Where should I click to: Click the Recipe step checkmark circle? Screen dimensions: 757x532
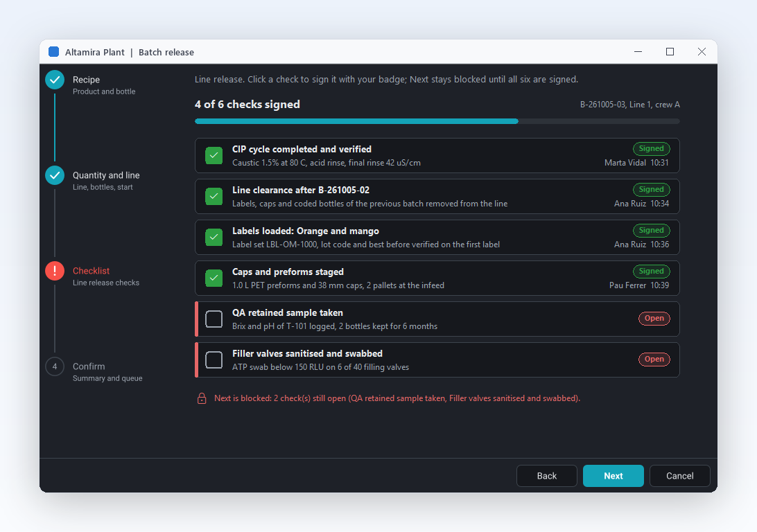point(55,80)
